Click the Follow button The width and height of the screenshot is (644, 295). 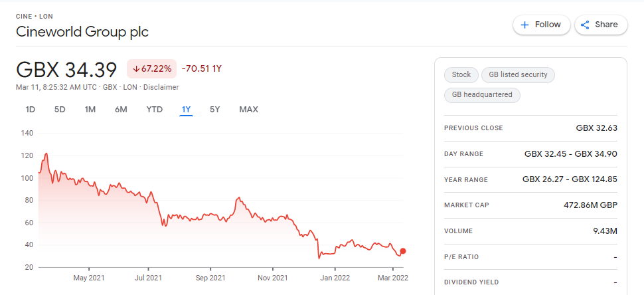point(541,25)
